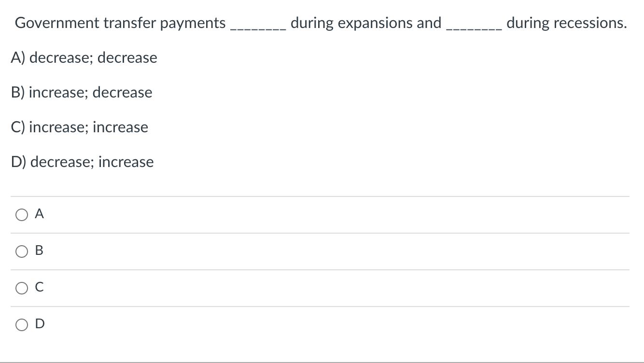Choose decrease; increase by selecting option D
Image resolution: width=644 pixels, height=363 pixels.
(x=21, y=324)
